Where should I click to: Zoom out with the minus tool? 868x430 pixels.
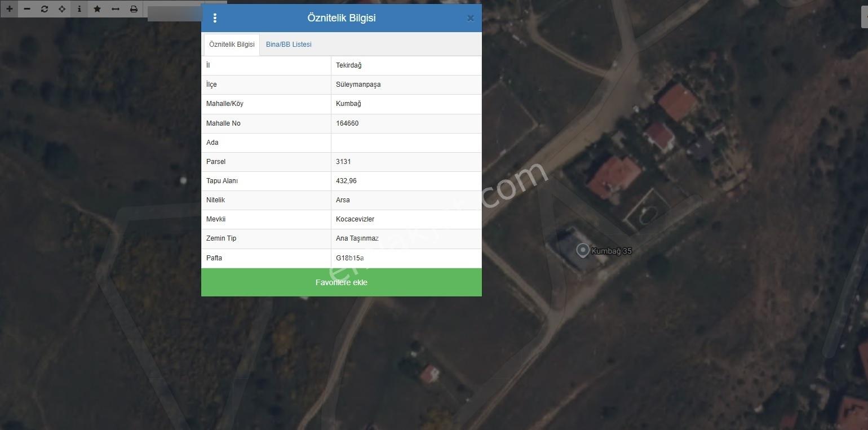(x=26, y=9)
